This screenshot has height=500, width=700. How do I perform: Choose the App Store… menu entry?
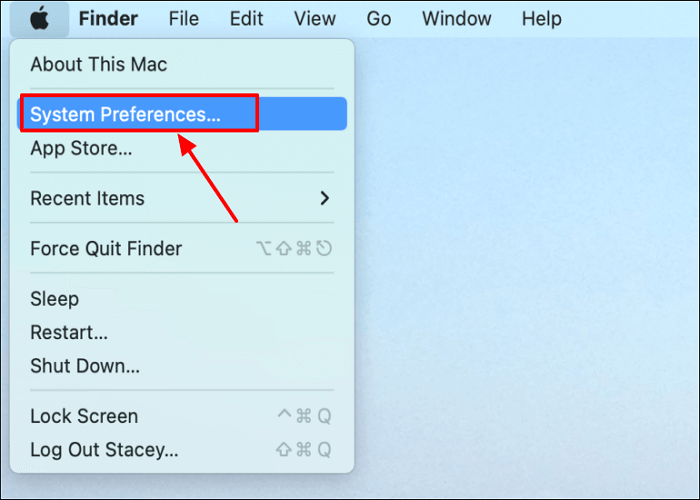[x=81, y=149]
